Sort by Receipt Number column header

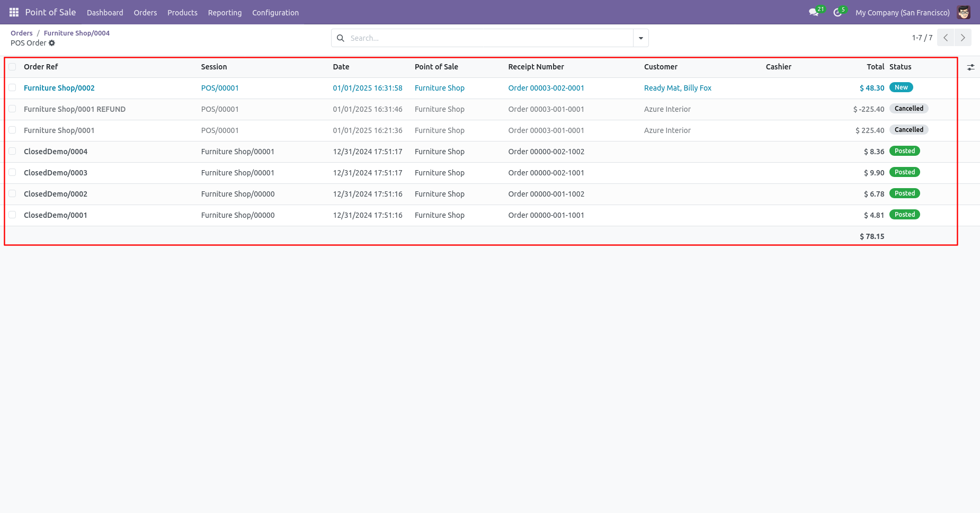(x=536, y=67)
